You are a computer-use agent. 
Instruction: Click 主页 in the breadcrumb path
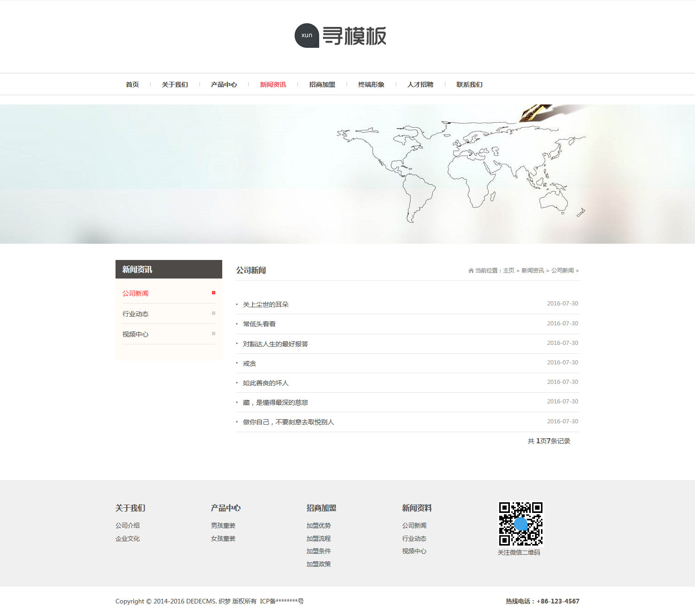pos(508,271)
